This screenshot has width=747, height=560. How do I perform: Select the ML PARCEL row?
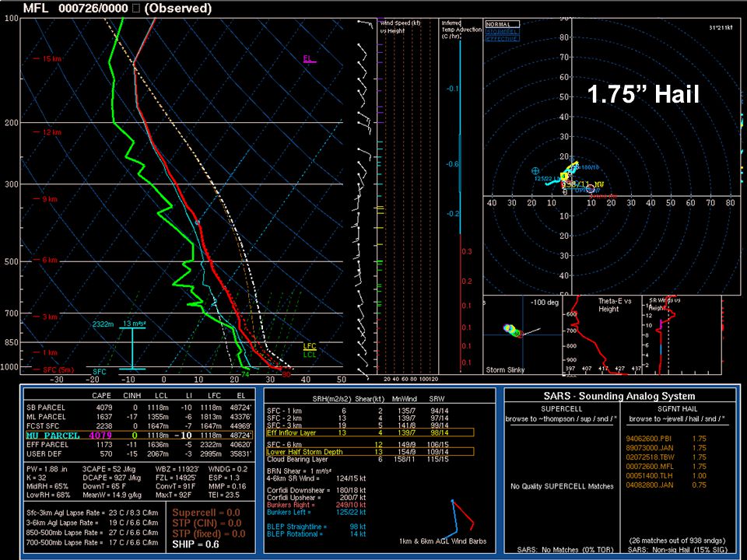[x=139, y=417]
